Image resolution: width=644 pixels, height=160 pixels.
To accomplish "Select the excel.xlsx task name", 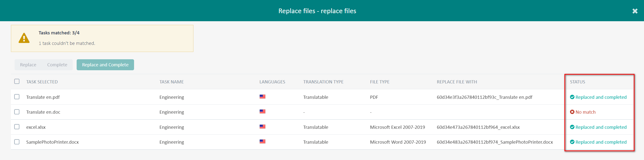I will [x=36, y=127].
